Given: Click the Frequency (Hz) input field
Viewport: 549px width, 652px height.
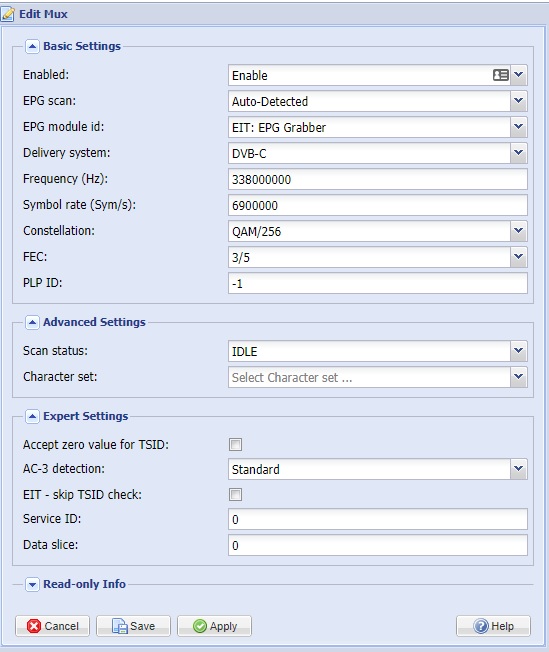Looking at the screenshot, I should [x=378, y=179].
